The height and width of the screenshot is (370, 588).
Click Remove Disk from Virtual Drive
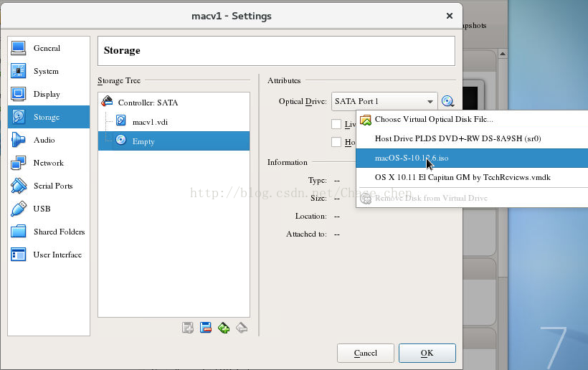472,198
